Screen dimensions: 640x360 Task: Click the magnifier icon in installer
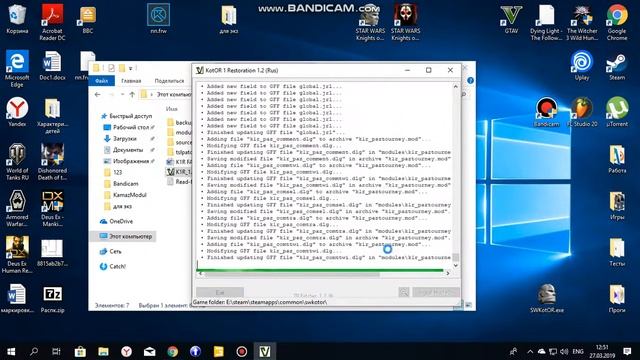click(404, 292)
